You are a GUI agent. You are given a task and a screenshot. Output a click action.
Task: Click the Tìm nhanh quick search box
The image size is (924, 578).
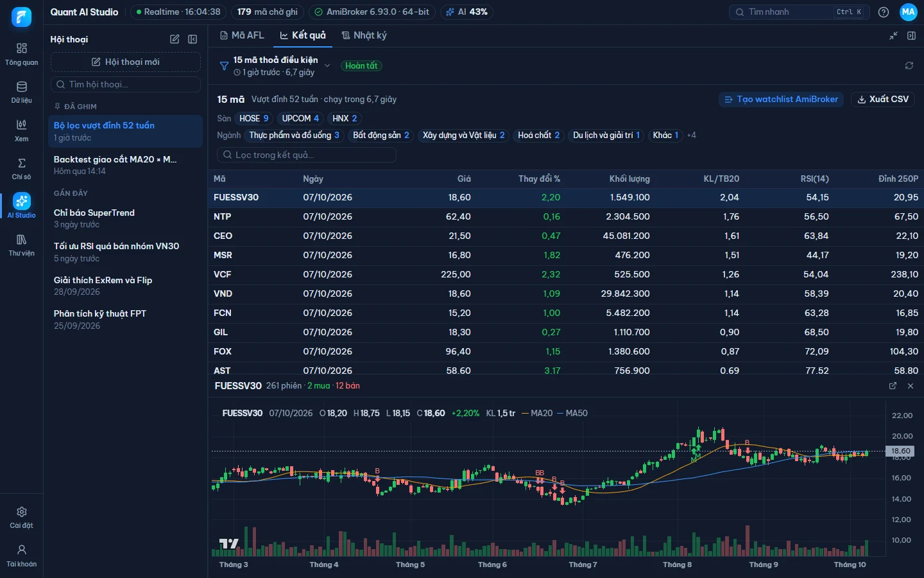pos(800,12)
